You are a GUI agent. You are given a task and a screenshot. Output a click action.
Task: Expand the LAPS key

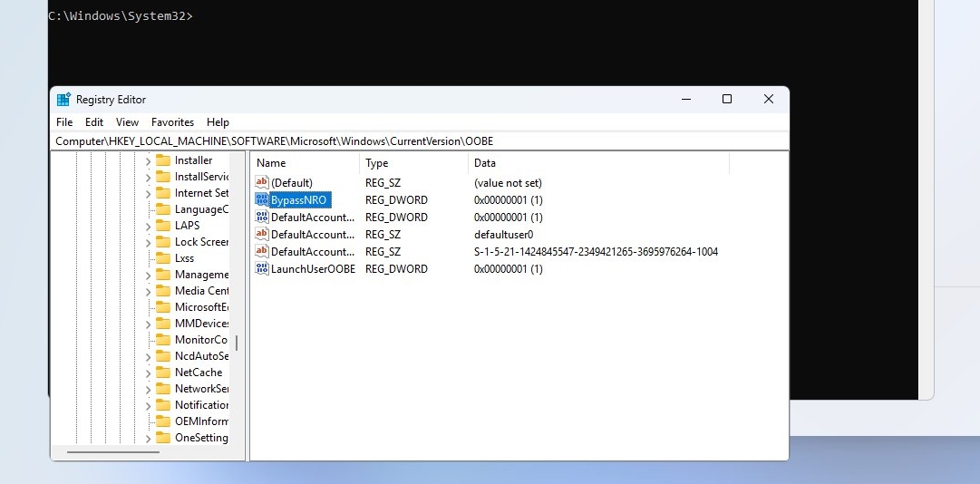click(x=148, y=226)
